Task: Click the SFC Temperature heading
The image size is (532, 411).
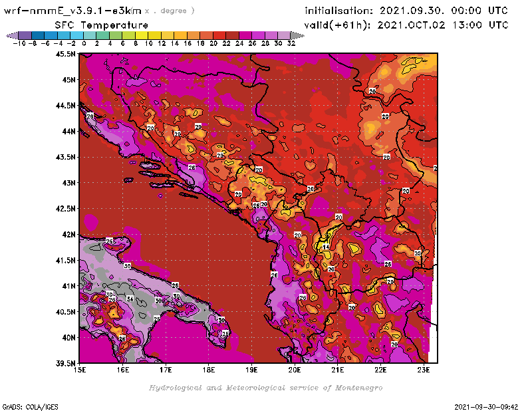Action: coord(102,25)
